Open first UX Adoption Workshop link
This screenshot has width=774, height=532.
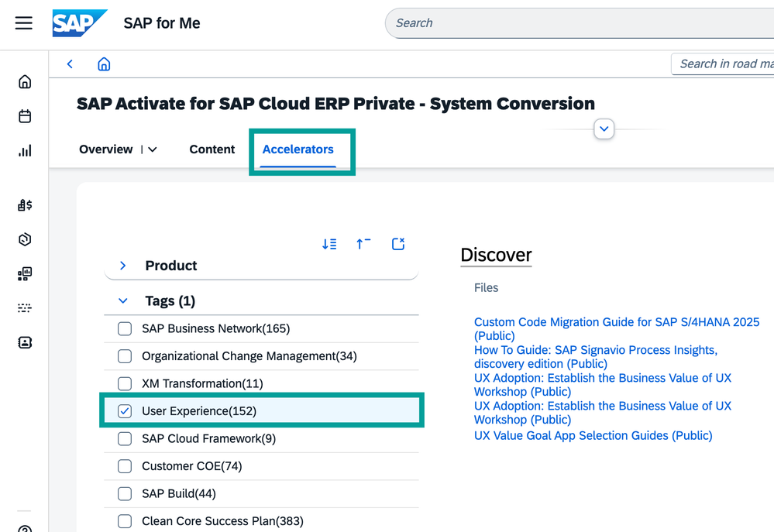pyautogui.click(x=603, y=385)
